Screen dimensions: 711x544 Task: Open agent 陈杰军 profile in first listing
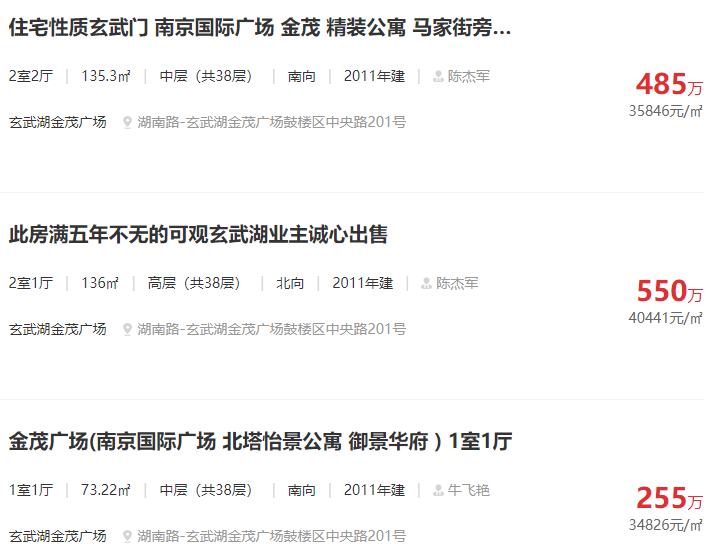469,76
